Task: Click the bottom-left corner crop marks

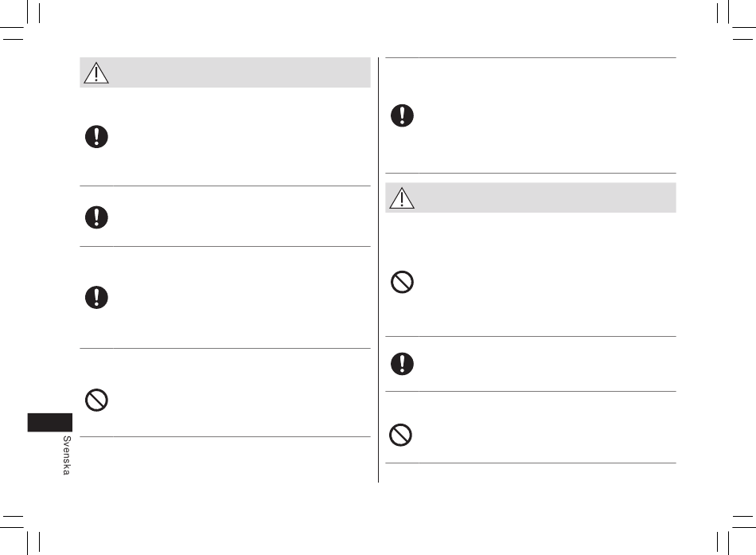Action: coord(20,535)
